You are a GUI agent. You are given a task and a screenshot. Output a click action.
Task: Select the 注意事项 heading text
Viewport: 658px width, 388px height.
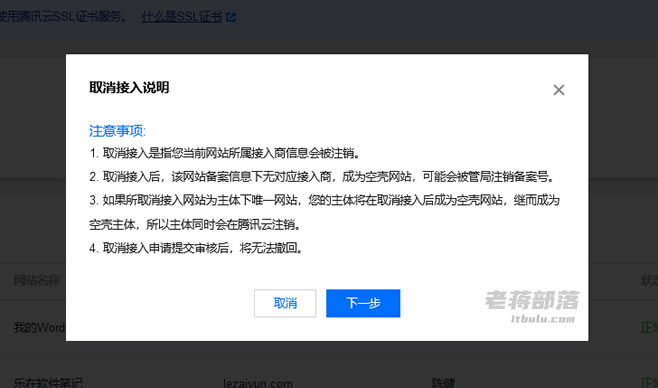tap(117, 131)
